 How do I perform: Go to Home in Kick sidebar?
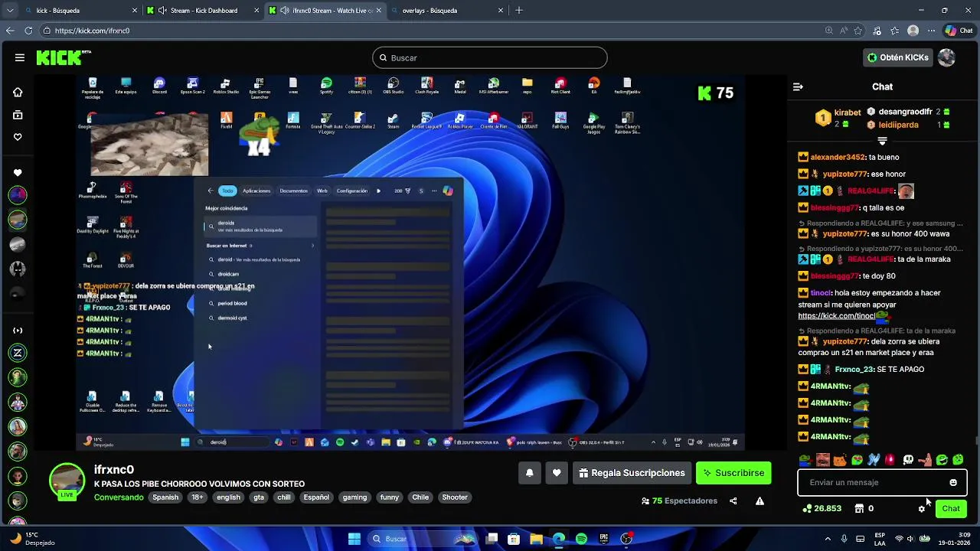pyautogui.click(x=18, y=92)
